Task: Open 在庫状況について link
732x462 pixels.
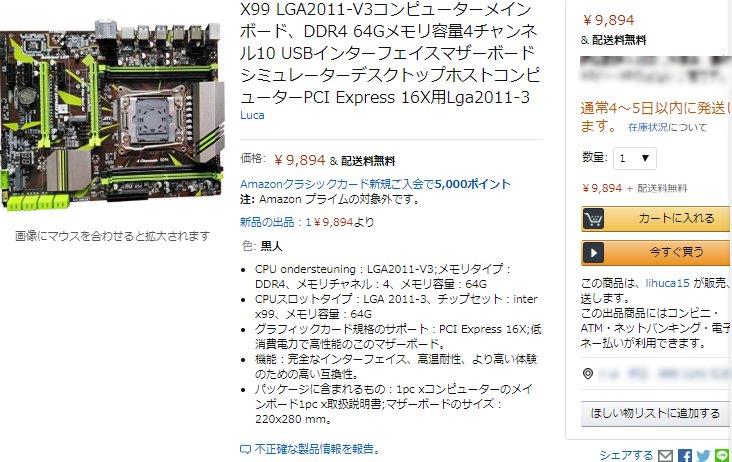Action: (x=667, y=127)
